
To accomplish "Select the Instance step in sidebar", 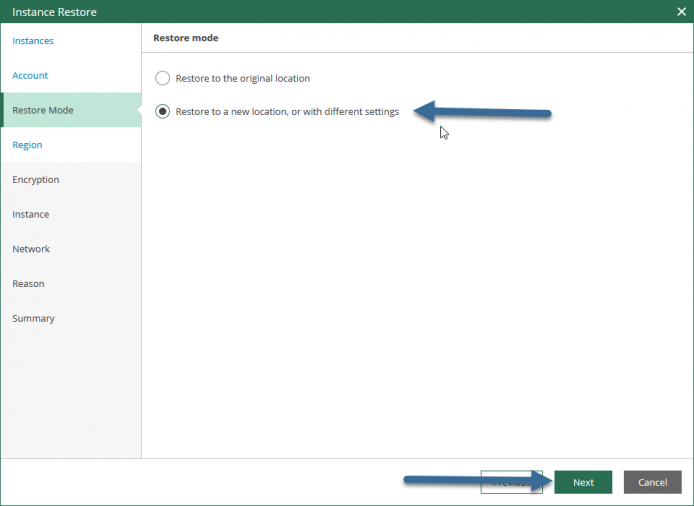I will point(31,214).
